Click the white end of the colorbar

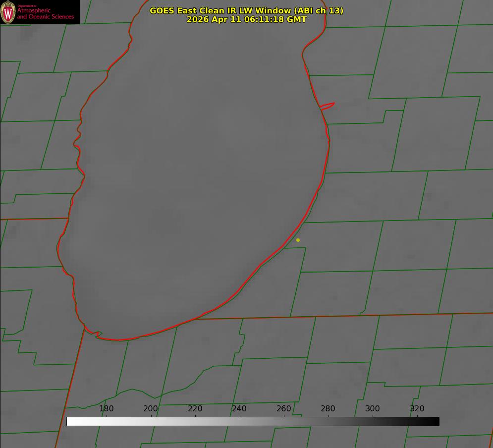pos(72,421)
